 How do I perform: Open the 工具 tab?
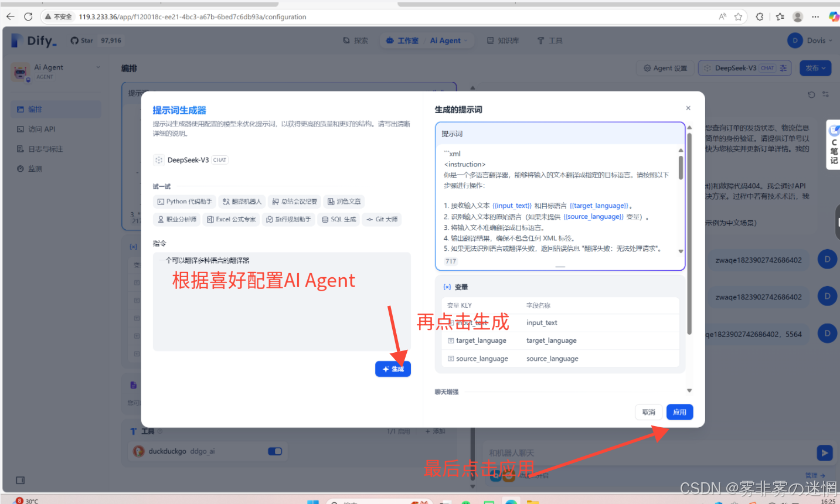pos(550,40)
